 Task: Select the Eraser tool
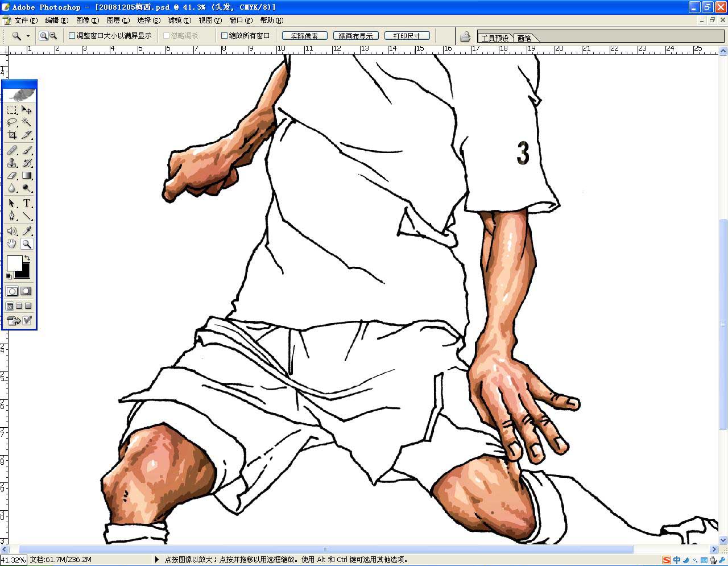pyautogui.click(x=12, y=176)
